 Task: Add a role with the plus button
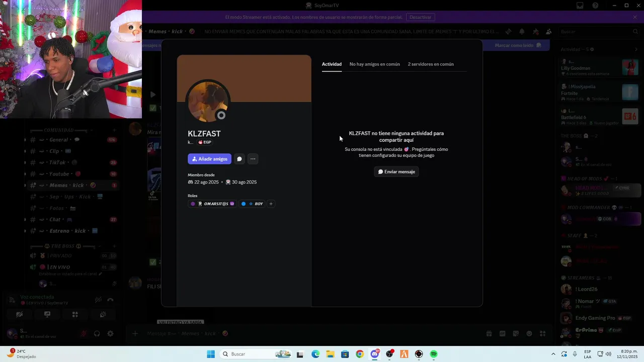(x=271, y=204)
